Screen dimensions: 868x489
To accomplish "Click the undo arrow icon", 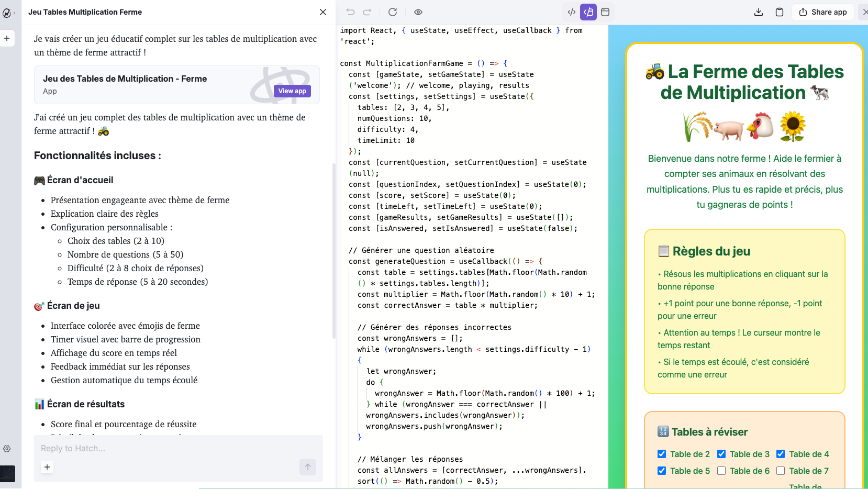I will (x=350, y=12).
